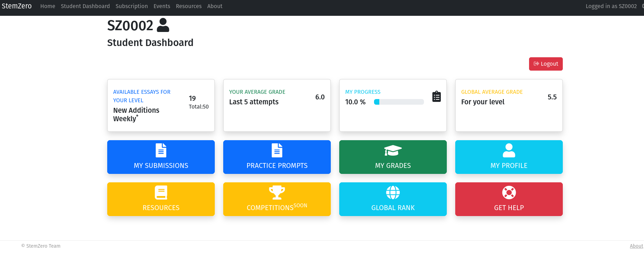Open MY SUBMISSIONS tile
This screenshot has height=254, width=644.
161,157
